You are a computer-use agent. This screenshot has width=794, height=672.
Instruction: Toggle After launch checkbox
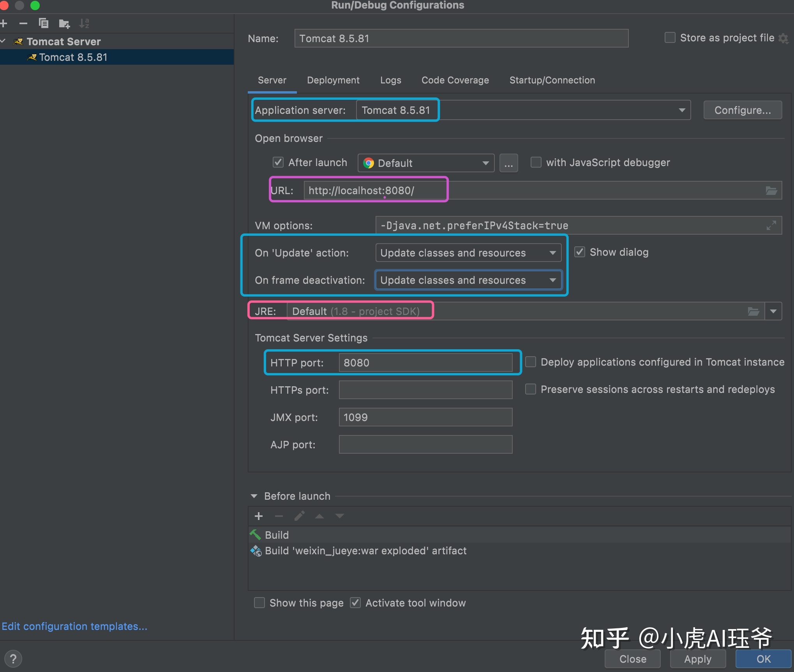[x=278, y=162]
